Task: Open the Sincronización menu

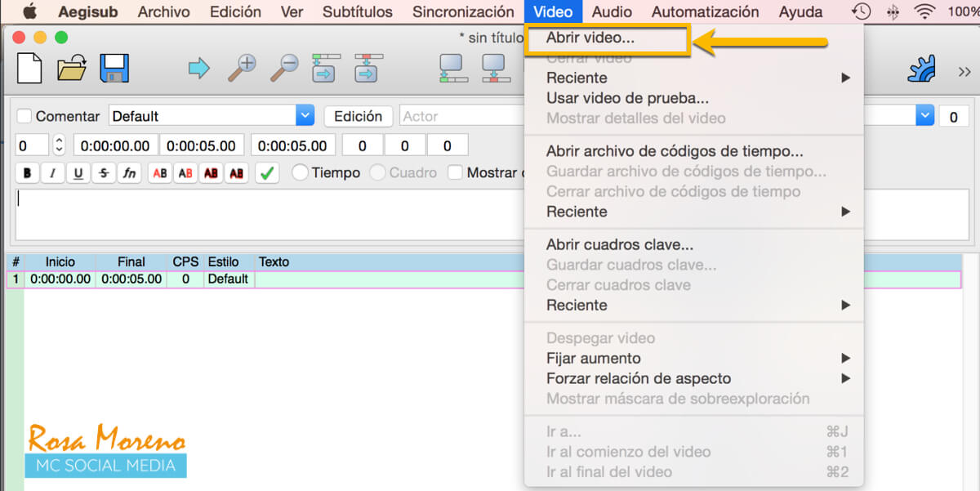Action: point(463,11)
